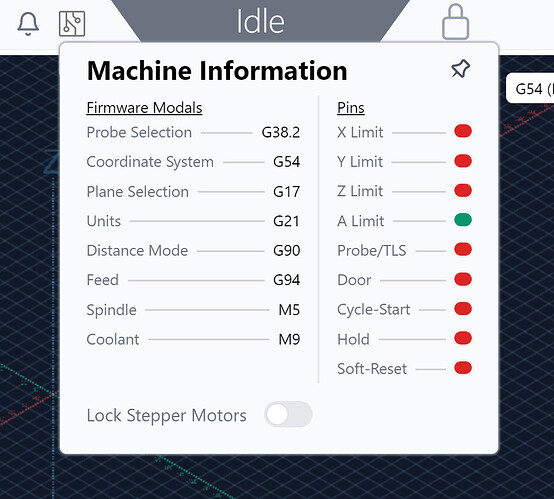Click the Units G21 value
The height and width of the screenshot is (499, 554).
coord(286,221)
